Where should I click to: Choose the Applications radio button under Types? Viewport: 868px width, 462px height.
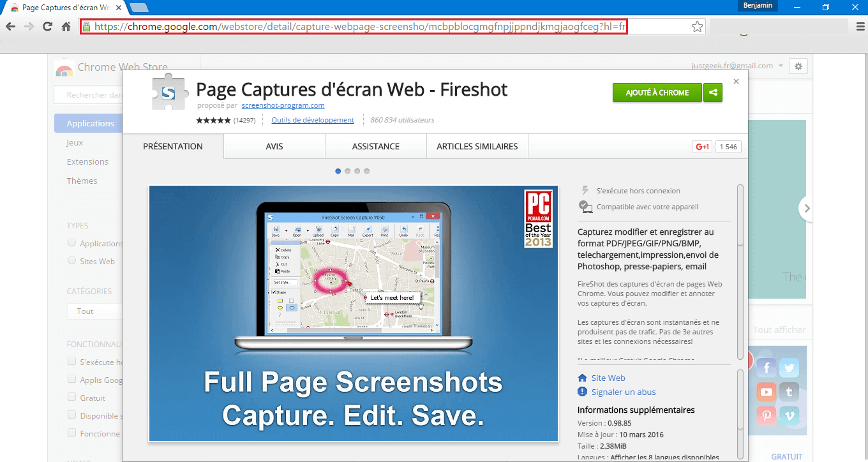click(71, 242)
